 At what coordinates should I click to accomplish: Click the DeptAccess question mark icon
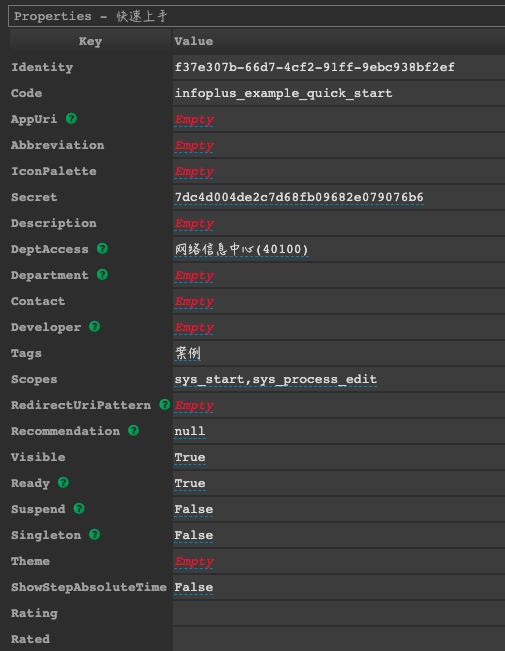(102, 249)
